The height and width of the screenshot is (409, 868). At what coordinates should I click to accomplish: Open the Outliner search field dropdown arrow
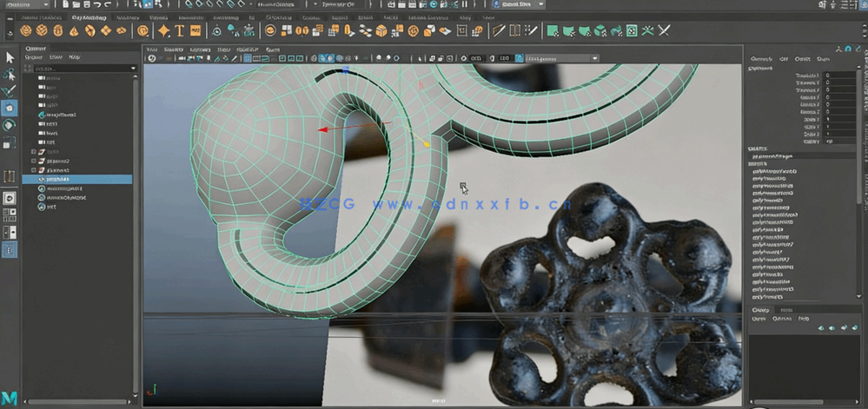click(x=133, y=69)
